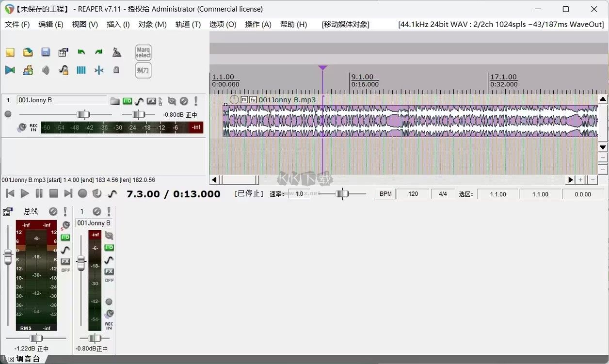This screenshot has height=364, width=609.
Task: Click the Stop transport button
Action: tap(54, 194)
